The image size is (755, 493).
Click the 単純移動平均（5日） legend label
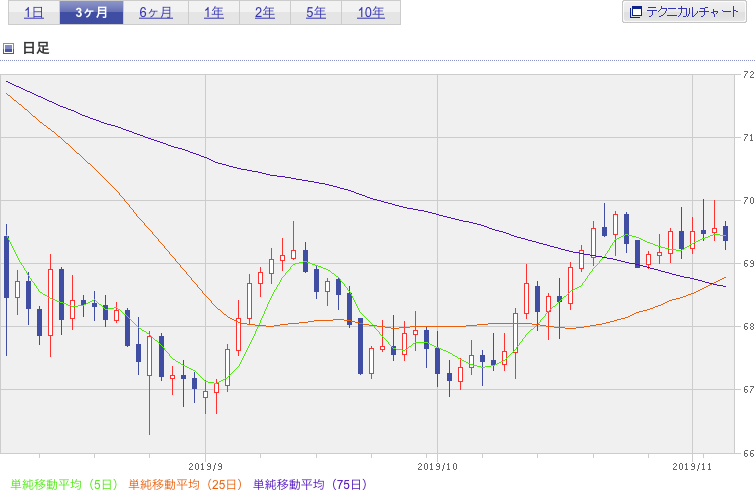coord(64,484)
